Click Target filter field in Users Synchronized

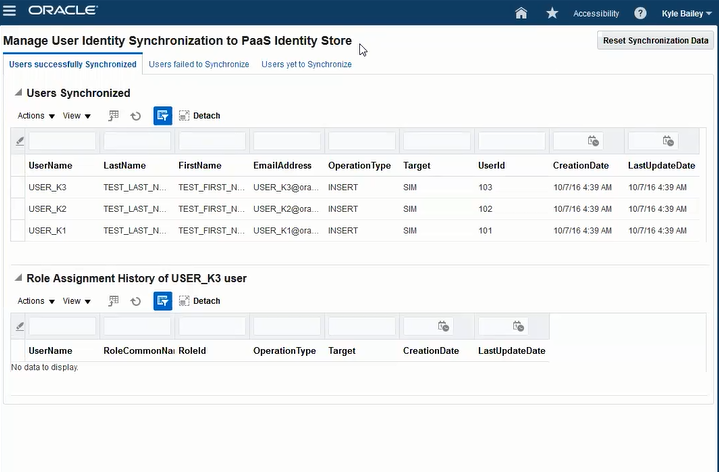point(437,141)
